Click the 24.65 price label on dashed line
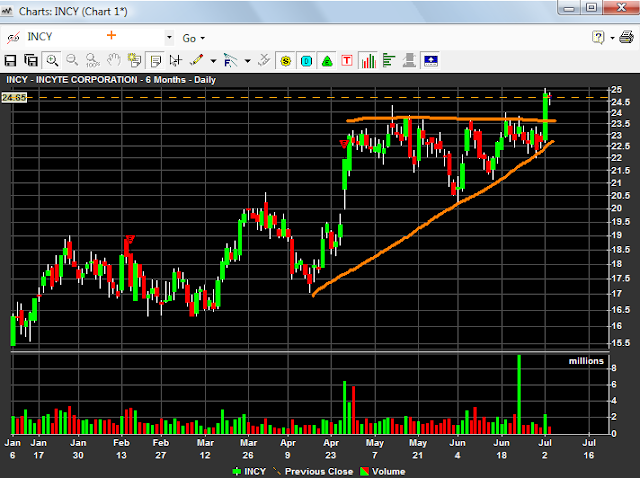This screenshot has height=478, width=640. [x=14, y=98]
